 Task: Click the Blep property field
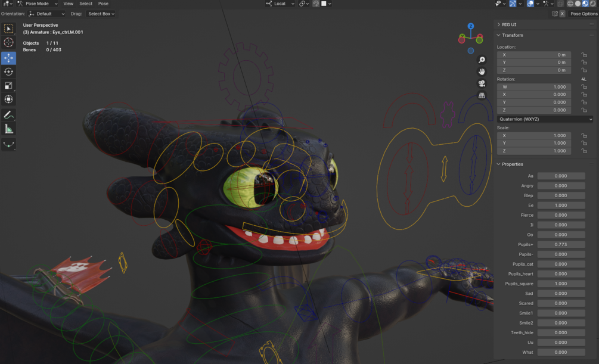561,195
